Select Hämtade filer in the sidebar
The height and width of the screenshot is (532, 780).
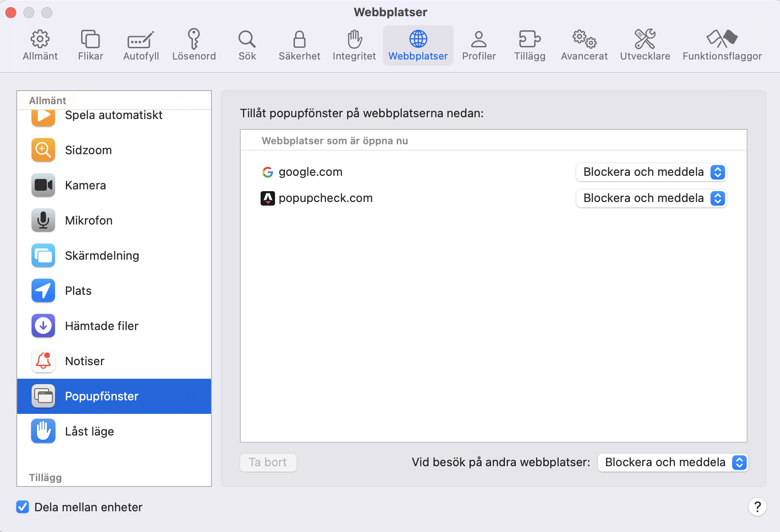[x=114, y=326]
